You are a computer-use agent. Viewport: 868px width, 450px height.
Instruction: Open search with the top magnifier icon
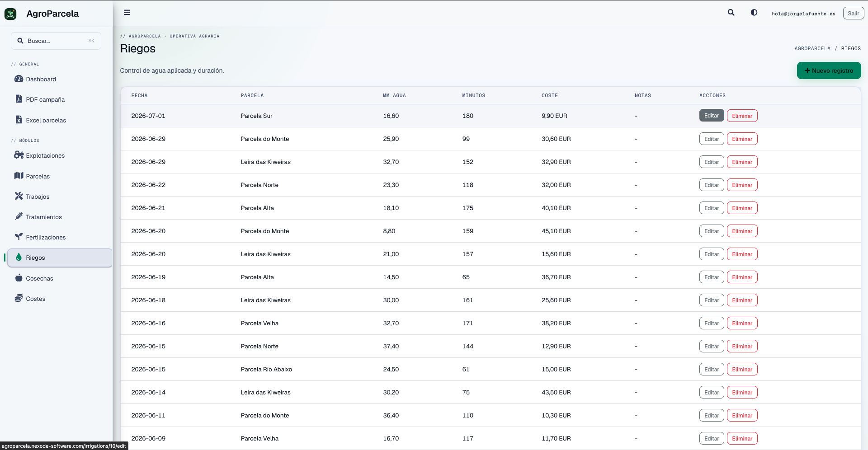tap(731, 13)
